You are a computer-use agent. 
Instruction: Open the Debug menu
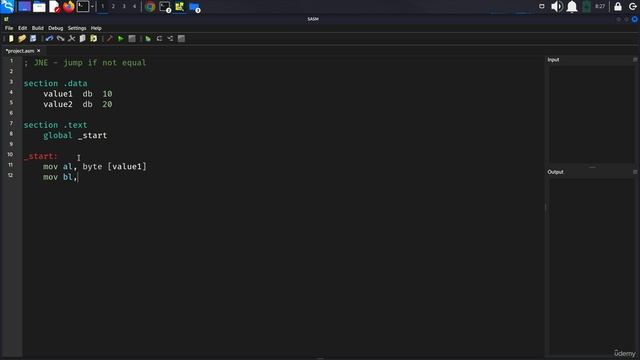tap(56, 28)
